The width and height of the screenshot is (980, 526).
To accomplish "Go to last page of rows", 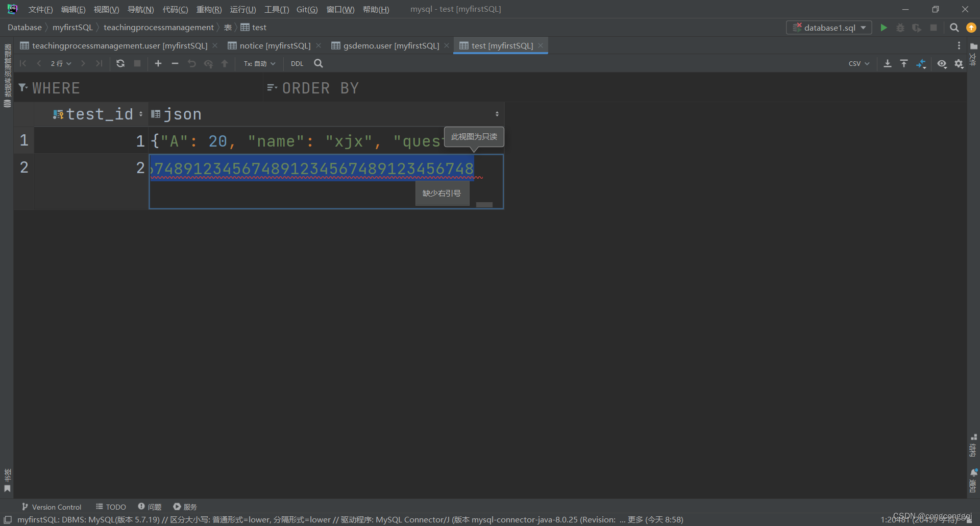I will coord(99,63).
